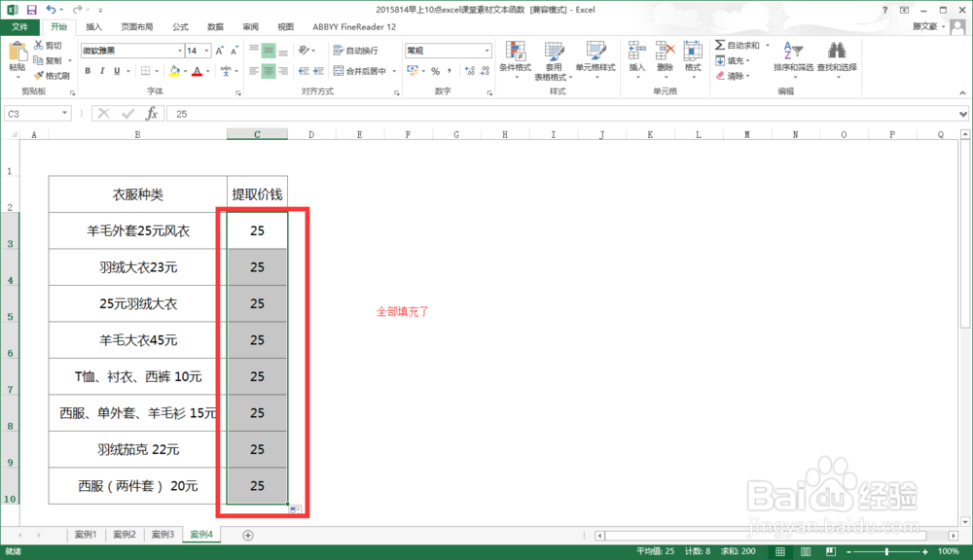Add a new sheet with plus button
973x560 pixels.
[247, 535]
